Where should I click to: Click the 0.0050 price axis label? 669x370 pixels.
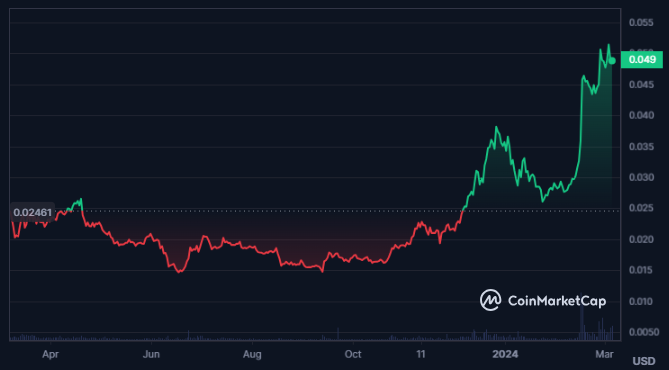(x=643, y=332)
